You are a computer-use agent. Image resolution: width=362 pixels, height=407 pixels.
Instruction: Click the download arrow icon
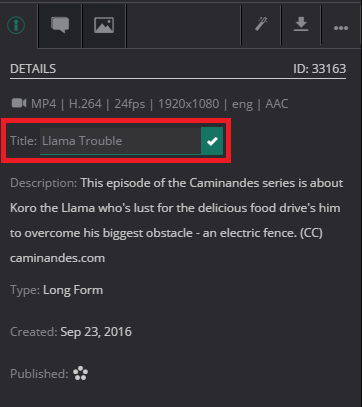coord(301,25)
